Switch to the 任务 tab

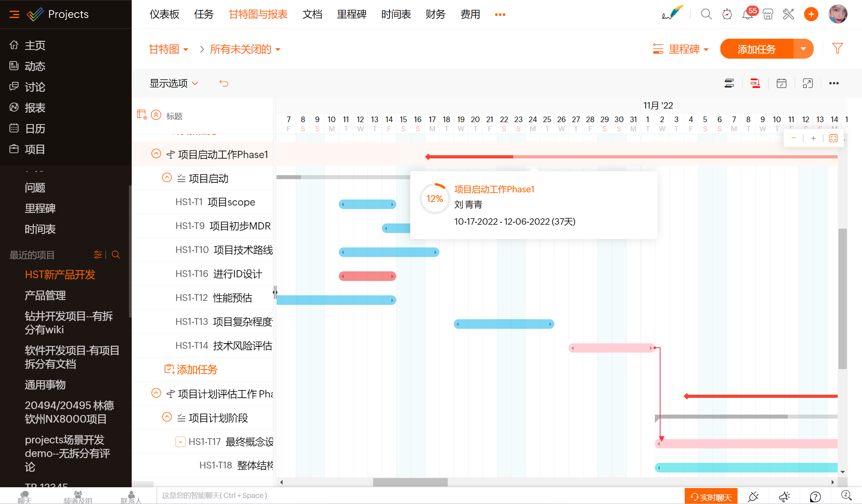204,14
